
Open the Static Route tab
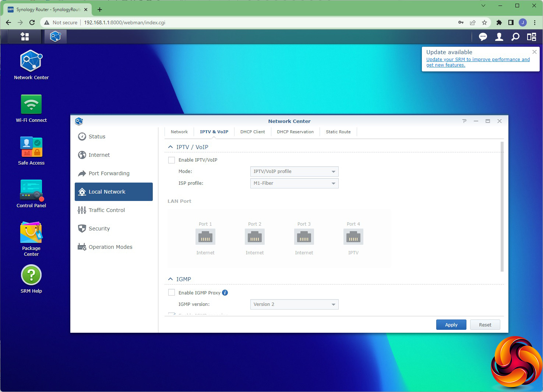click(338, 132)
